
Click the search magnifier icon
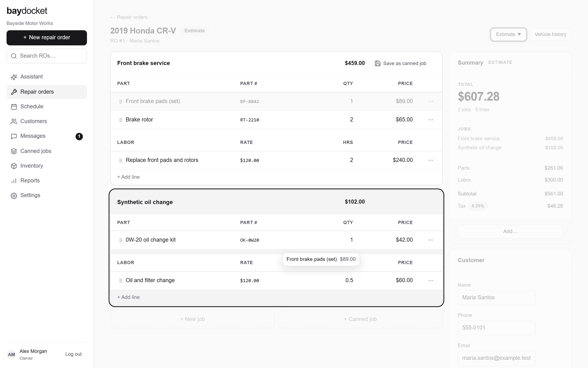click(14, 56)
